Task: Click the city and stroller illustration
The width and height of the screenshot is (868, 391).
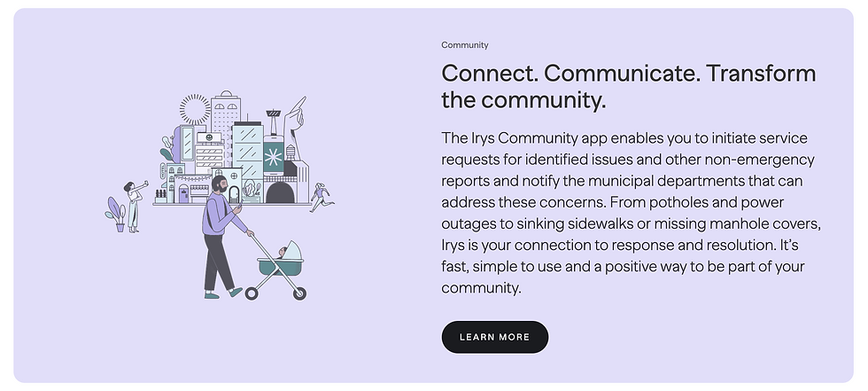Action: pos(220,195)
